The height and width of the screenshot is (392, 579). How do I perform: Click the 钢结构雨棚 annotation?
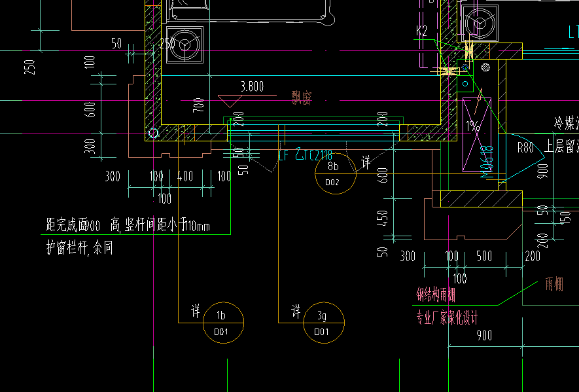coord(436,294)
